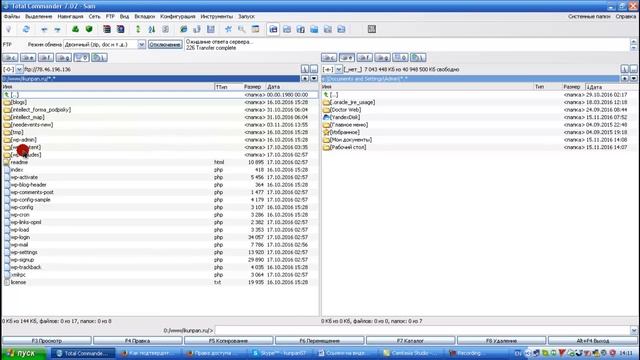Sort left panel by Размер column
Viewport: 640px width, 360px height.
253,87
